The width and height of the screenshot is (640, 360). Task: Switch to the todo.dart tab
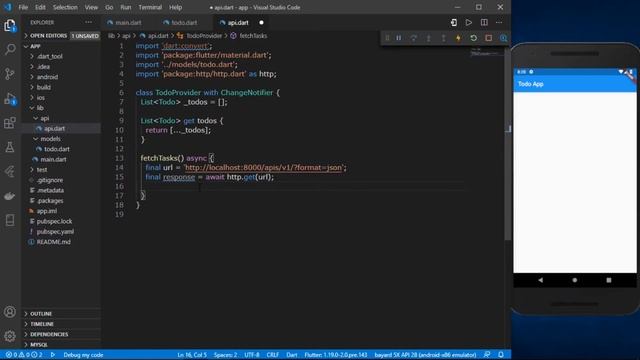184,22
